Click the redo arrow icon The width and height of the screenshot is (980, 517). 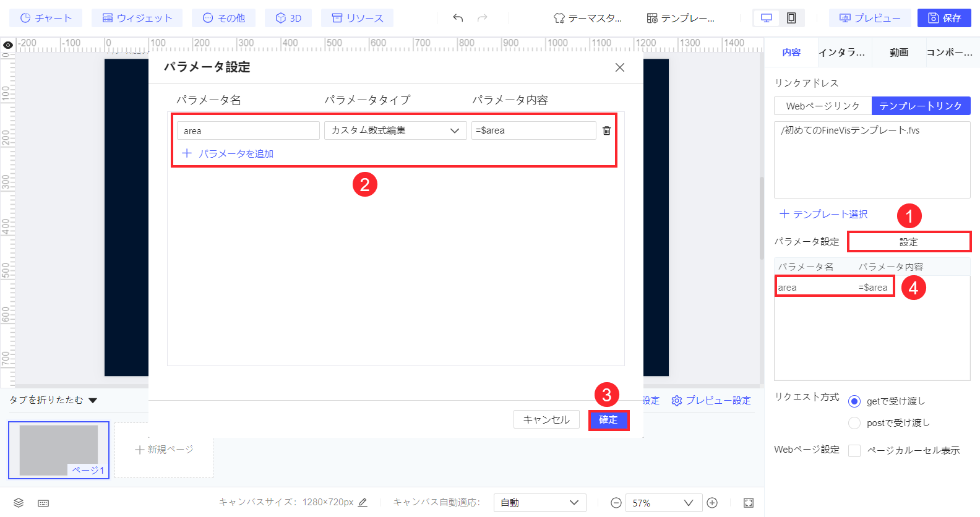pyautogui.click(x=483, y=18)
